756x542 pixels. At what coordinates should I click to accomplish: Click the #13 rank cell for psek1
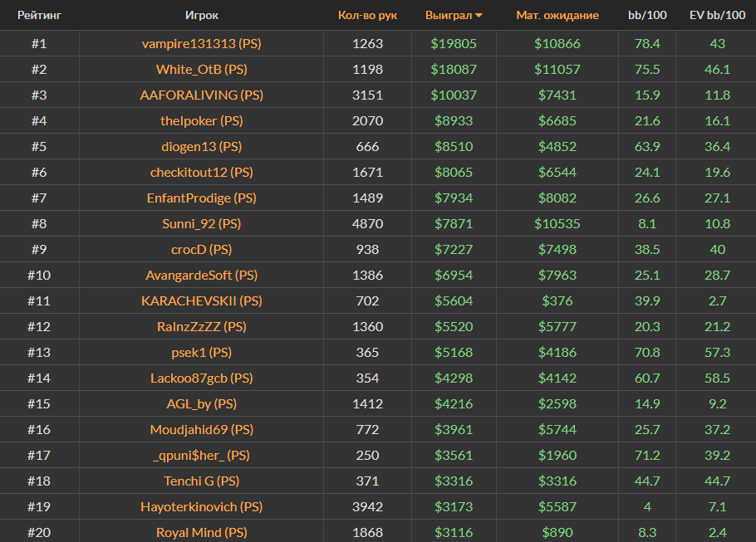point(39,352)
